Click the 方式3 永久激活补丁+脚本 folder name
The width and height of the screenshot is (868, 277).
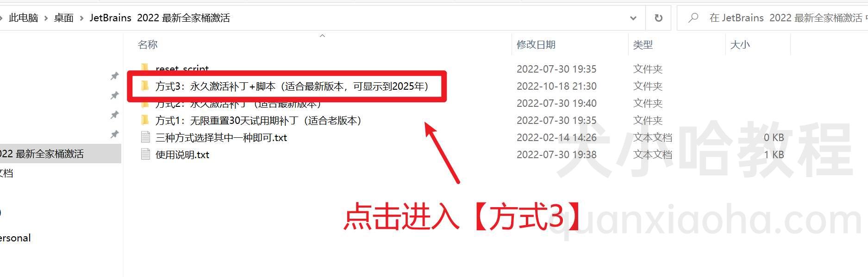pos(292,86)
